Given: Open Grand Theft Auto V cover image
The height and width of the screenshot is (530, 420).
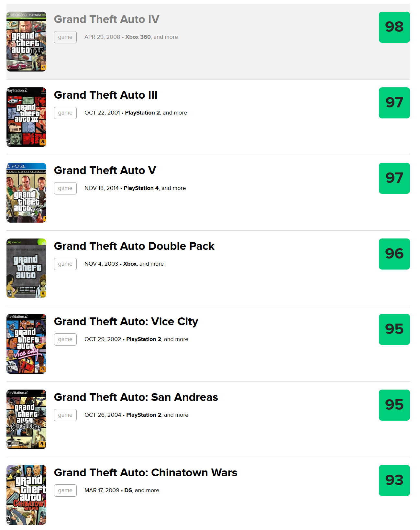Looking at the screenshot, I should click(x=26, y=193).
